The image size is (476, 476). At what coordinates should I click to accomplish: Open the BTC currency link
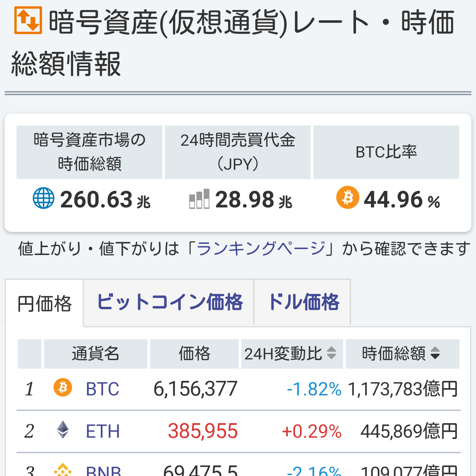(x=102, y=389)
